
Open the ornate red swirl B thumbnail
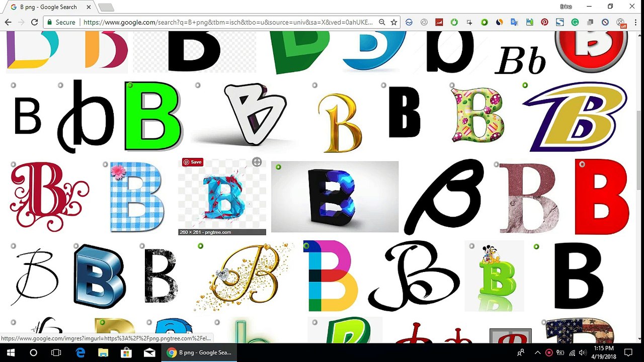(49, 196)
